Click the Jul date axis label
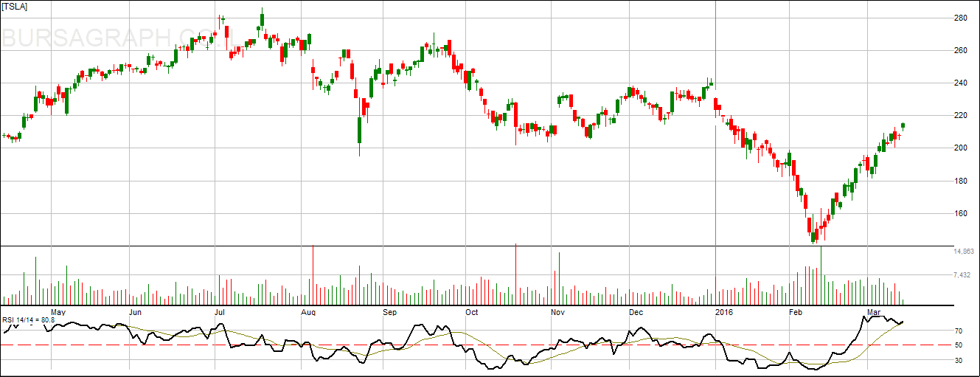 click(x=220, y=312)
